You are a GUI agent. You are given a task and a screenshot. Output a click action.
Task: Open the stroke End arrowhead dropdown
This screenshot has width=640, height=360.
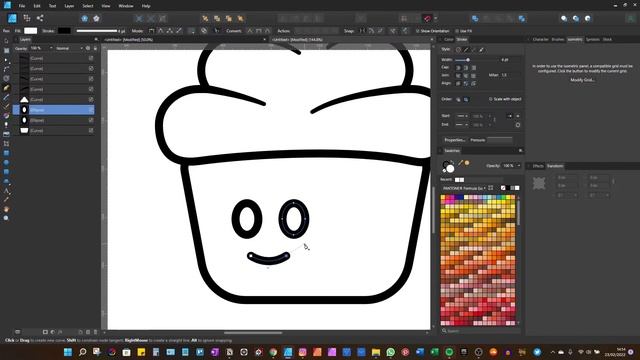(462, 124)
